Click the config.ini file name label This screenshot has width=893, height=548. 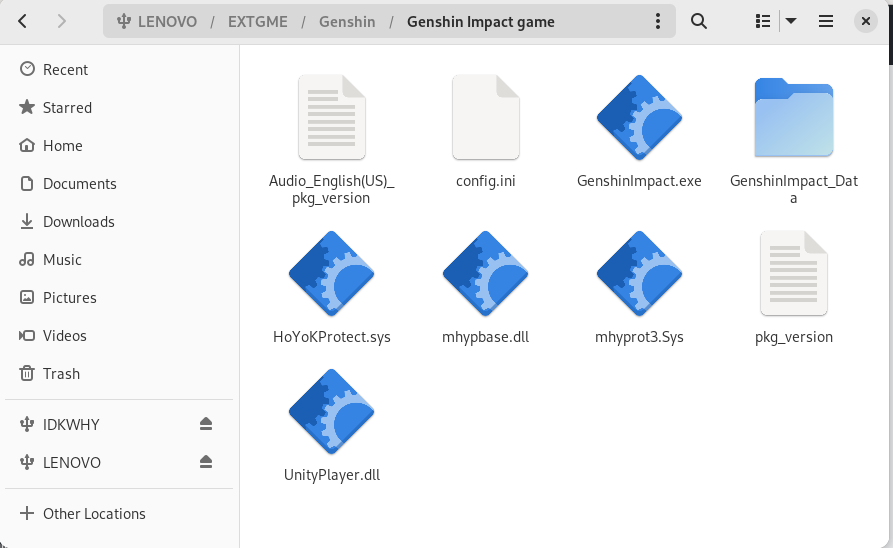pyautogui.click(x=486, y=181)
